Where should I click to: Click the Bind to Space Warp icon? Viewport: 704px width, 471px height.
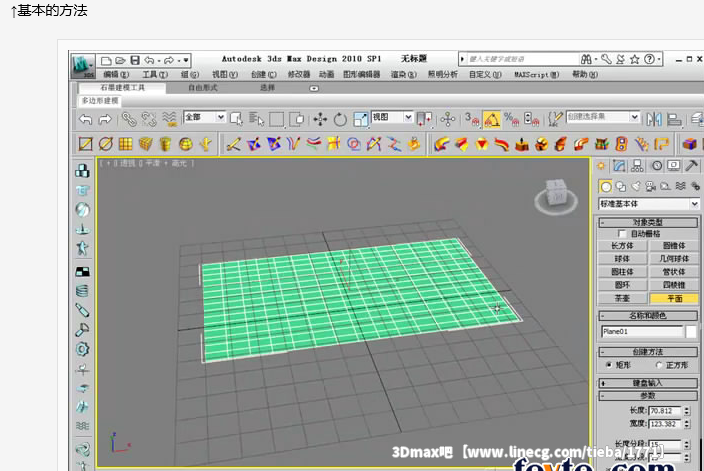tap(169, 119)
